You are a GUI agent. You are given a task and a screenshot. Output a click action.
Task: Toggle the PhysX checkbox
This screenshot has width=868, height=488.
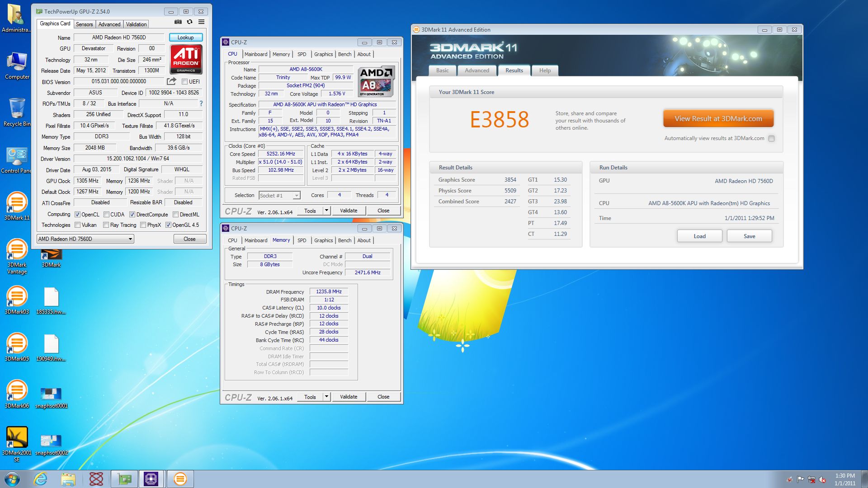click(143, 225)
